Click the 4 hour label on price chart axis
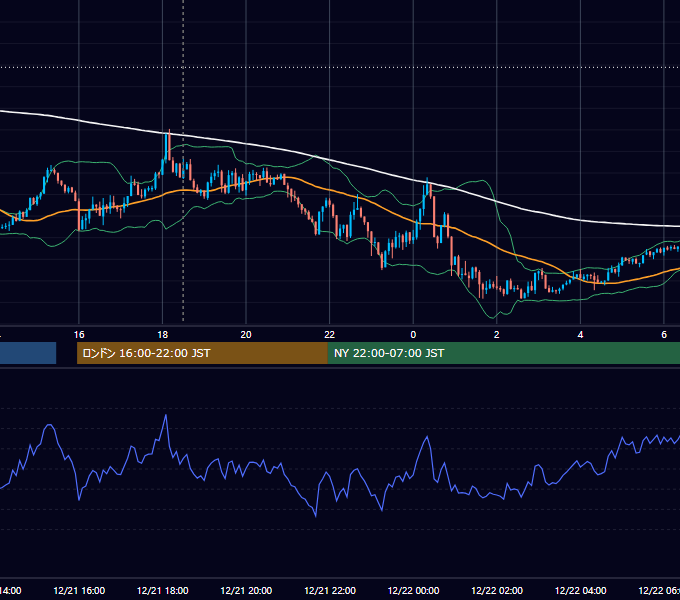 pyautogui.click(x=580, y=335)
